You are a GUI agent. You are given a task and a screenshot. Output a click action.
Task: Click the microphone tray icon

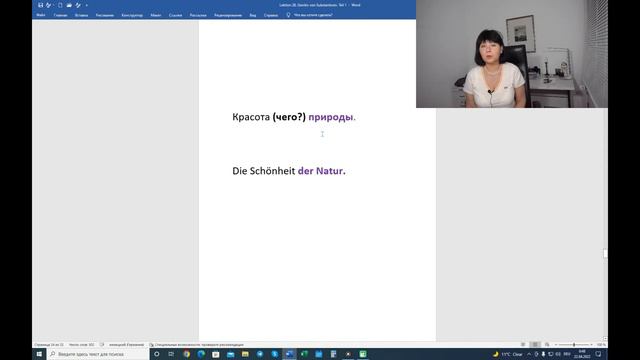click(x=543, y=354)
